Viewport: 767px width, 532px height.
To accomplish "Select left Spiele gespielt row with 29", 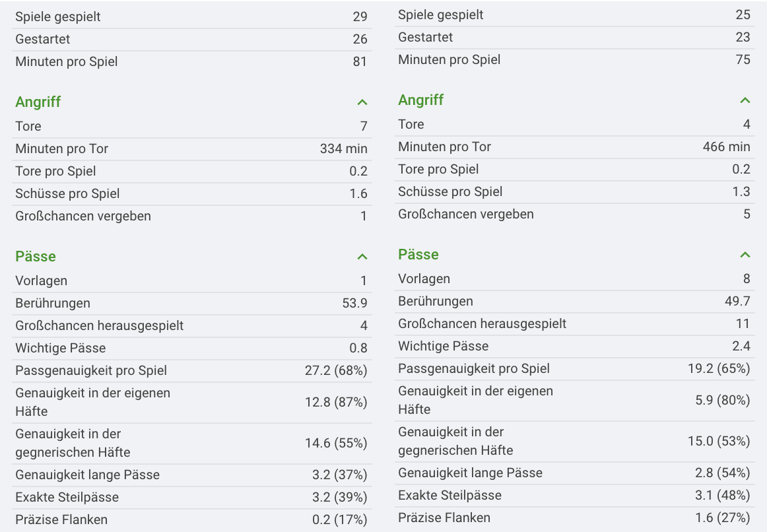I will pyautogui.click(x=191, y=17).
